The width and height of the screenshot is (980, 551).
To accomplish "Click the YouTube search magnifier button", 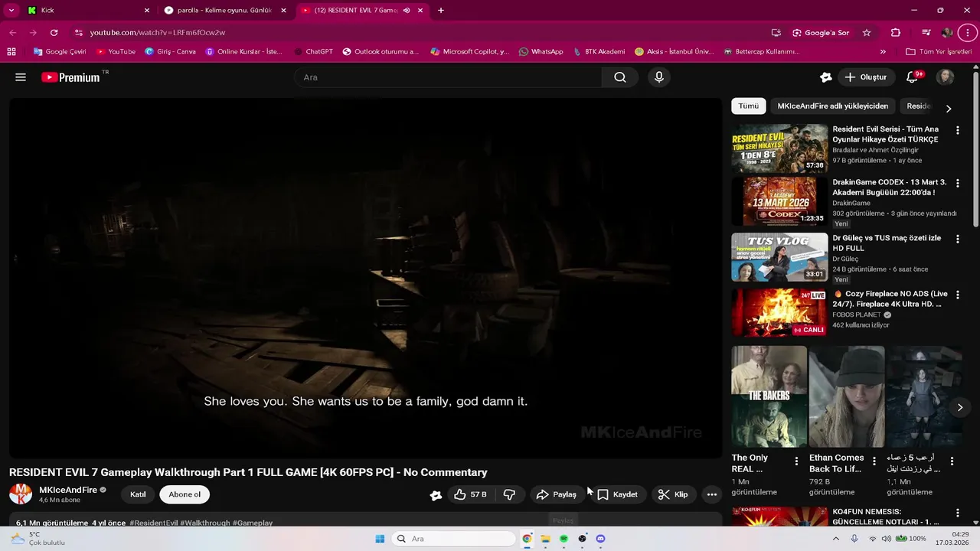I will click(x=620, y=77).
